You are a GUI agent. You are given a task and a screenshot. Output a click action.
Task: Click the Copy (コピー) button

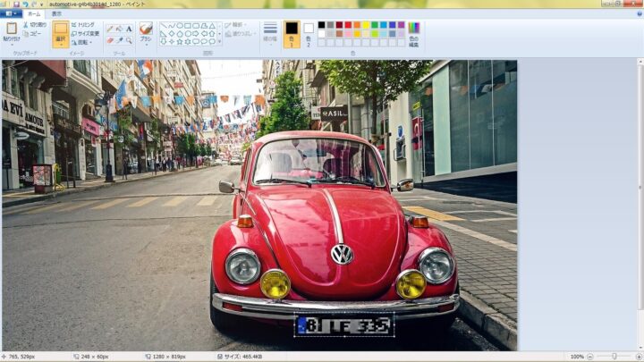pyautogui.click(x=32, y=34)
